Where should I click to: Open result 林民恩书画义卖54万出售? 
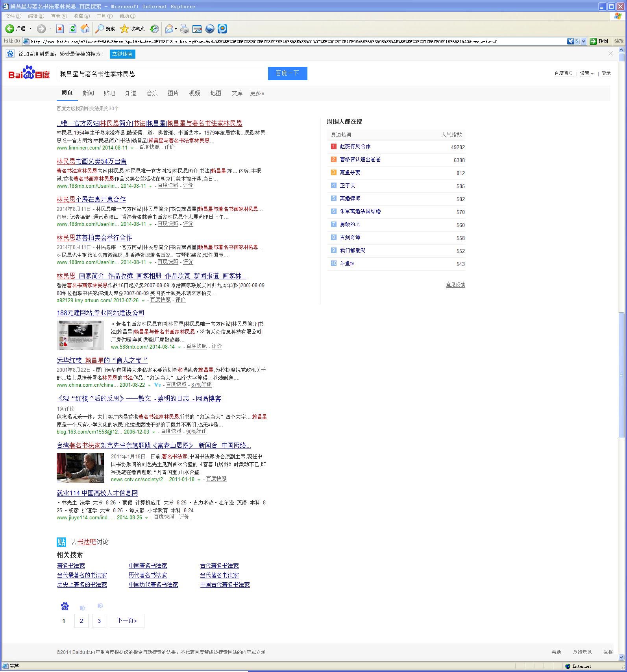pos(92,161)
